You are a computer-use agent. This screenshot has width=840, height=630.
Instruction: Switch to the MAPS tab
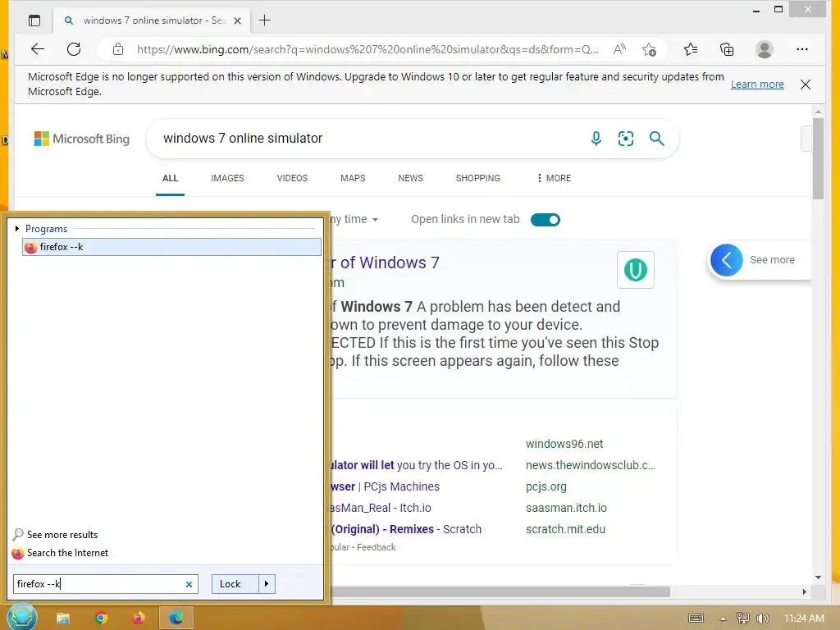coord(353,178)
